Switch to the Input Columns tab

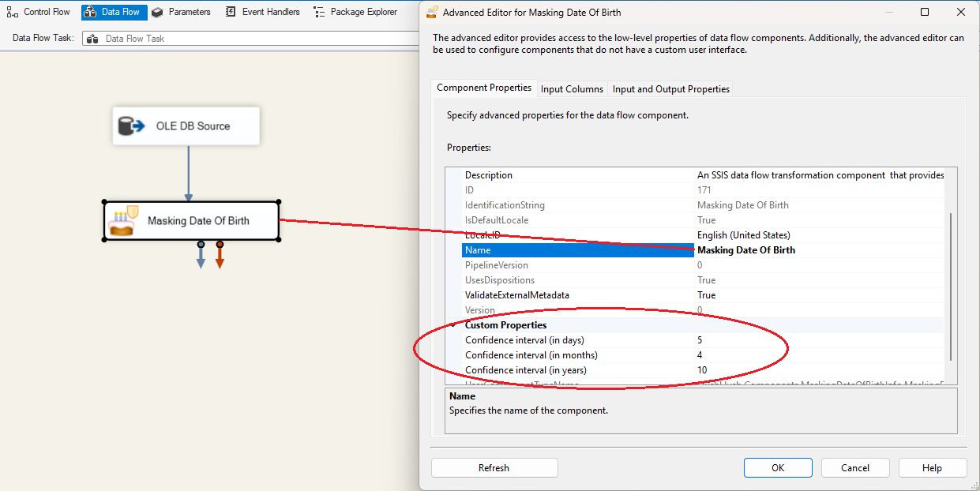coord(572,89)
